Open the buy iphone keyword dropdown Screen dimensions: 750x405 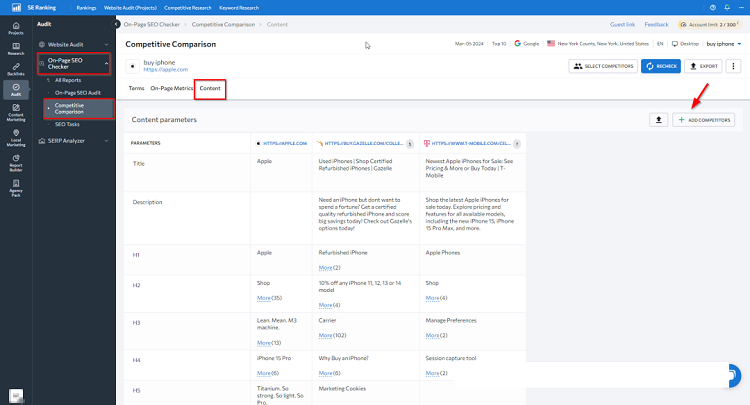(x=724, y=44)
